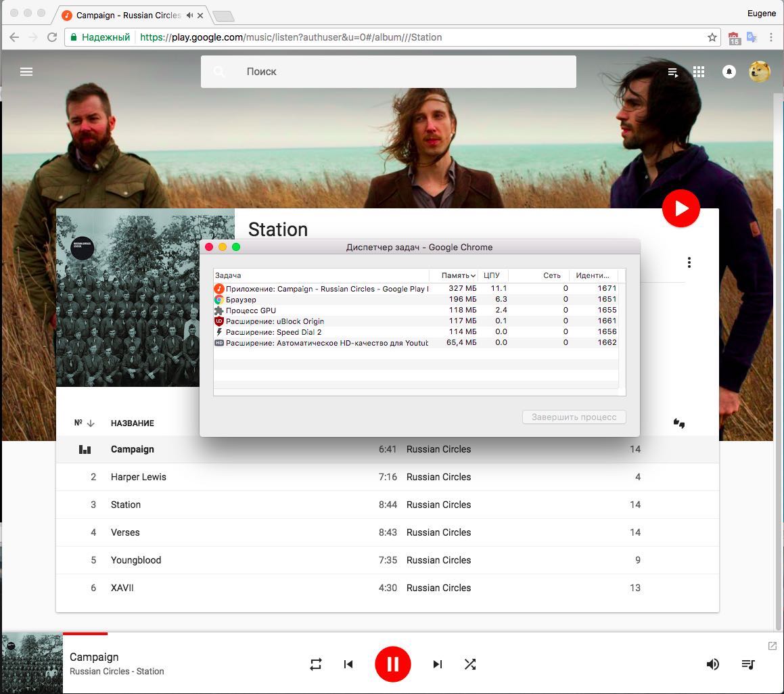Click the calendar extension icon
784x694 pixels.
point(734,38)
